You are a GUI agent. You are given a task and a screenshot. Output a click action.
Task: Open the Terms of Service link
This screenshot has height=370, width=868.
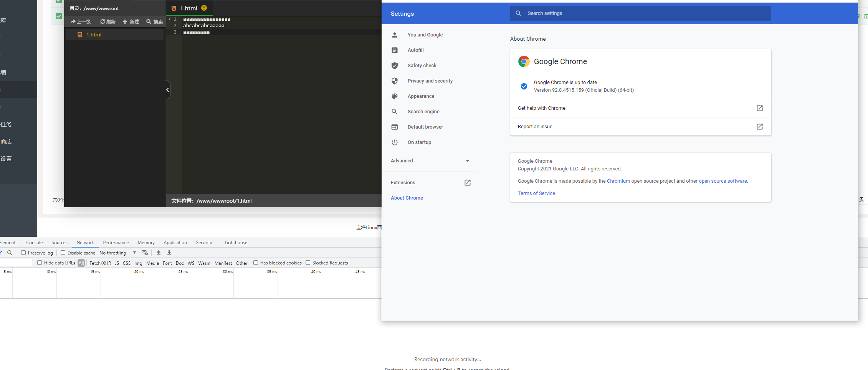click(536, 193)
